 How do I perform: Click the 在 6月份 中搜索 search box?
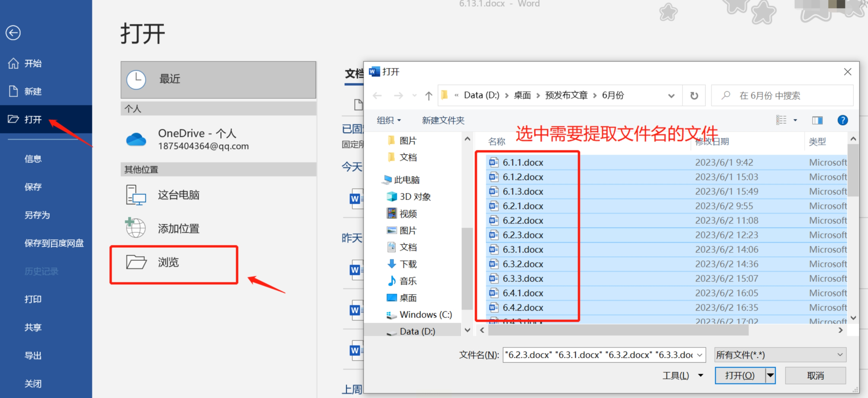tap(782, 96)
